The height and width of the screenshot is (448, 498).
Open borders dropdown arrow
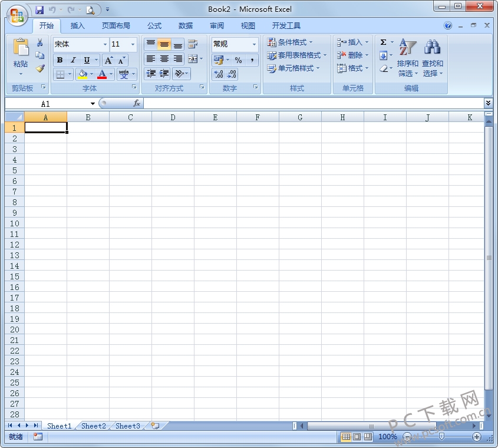[x=70, y=74]
